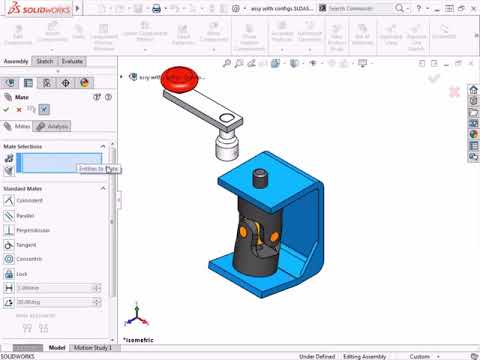Expand the SOLIDWORKS menu arrow
The image size is (480, 360).
(x=78, y=8)
